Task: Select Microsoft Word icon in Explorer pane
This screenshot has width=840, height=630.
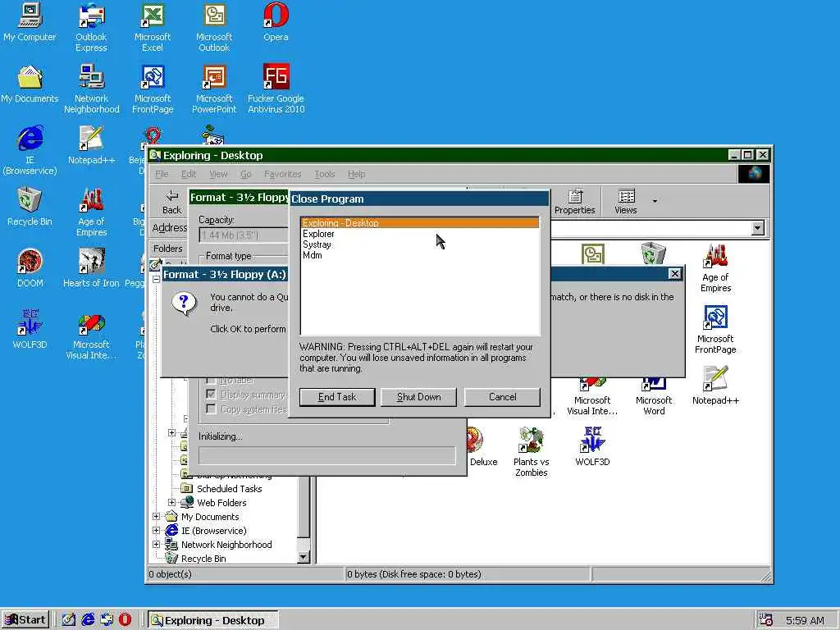Action: (654, 396)
